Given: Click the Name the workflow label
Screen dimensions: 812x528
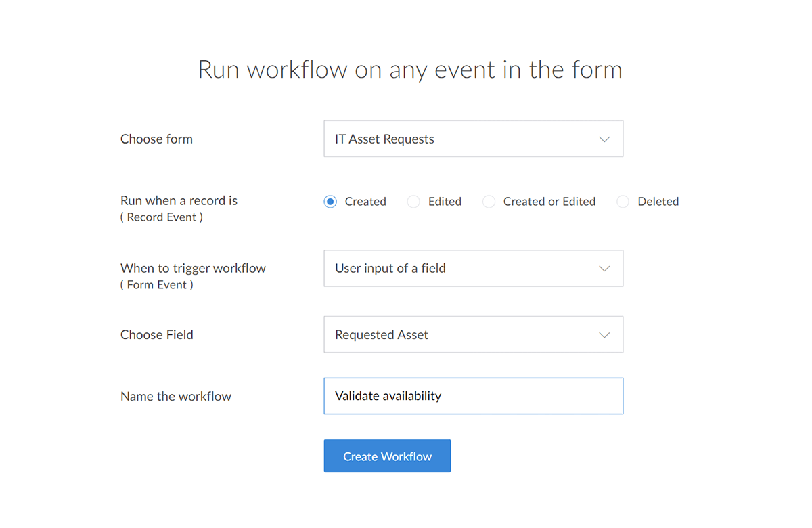Looking at the screenshot, I should pos(176,396).
